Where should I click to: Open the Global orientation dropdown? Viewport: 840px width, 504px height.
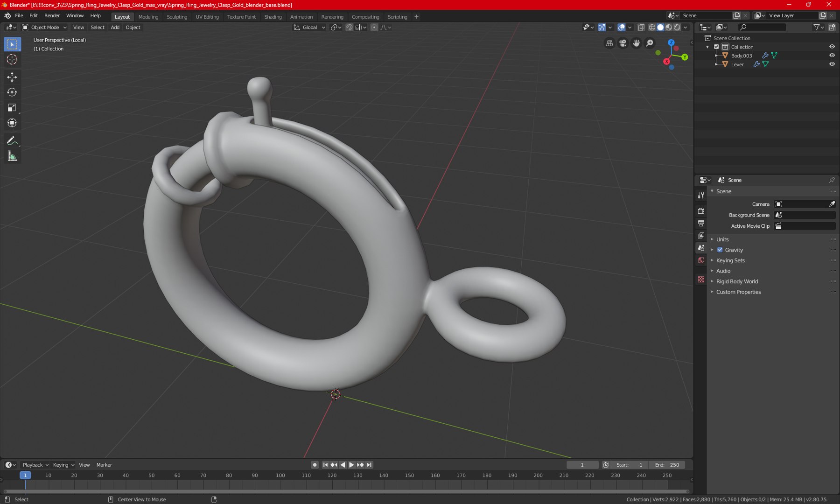tap(309, 28)
